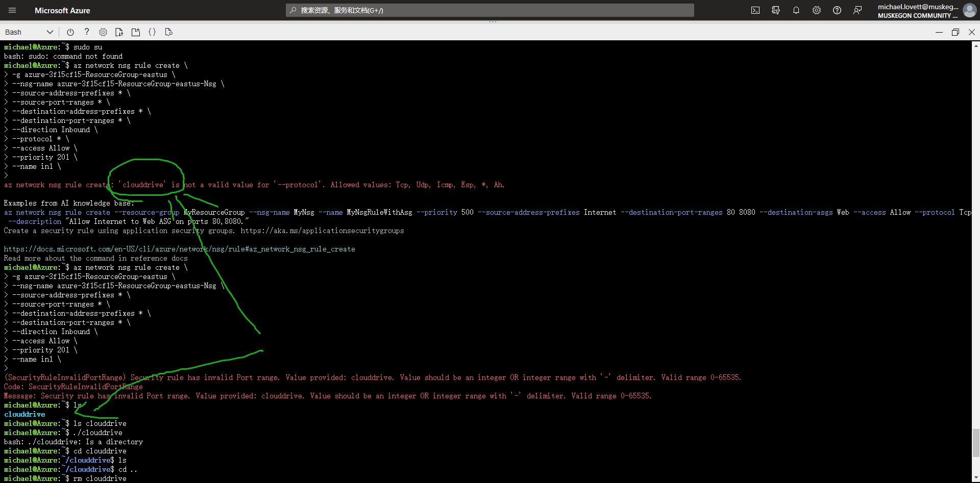980x483 pixels.
Task: Open Directories and subscriptions filter icon
Action: 776,10
